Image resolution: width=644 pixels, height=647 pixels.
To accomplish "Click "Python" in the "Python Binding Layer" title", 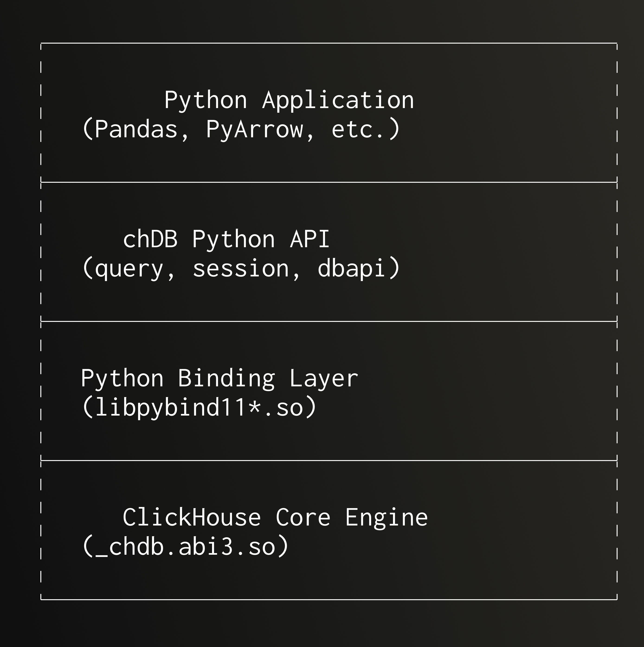I will point(122,379).
